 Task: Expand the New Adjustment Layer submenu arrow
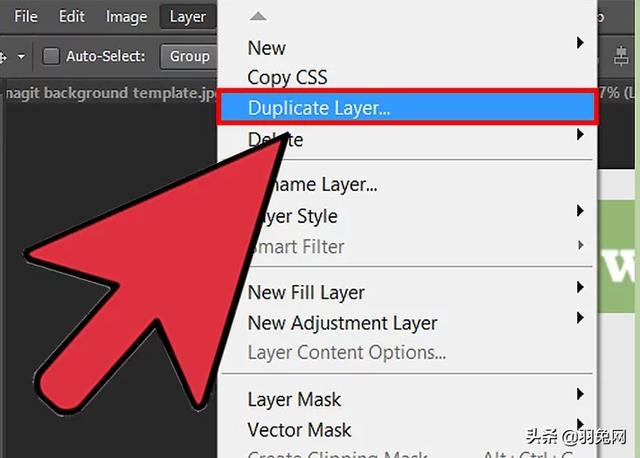pos(580,318)
